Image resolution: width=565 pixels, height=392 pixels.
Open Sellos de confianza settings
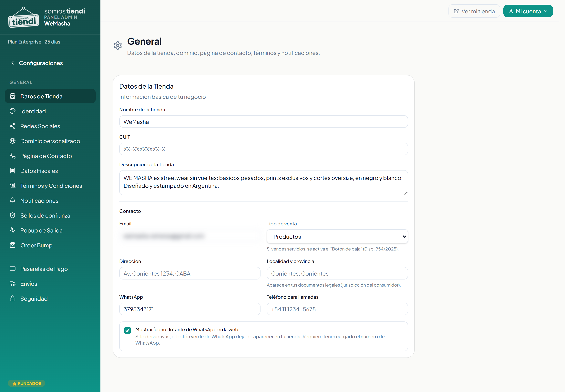coord(50,215)
